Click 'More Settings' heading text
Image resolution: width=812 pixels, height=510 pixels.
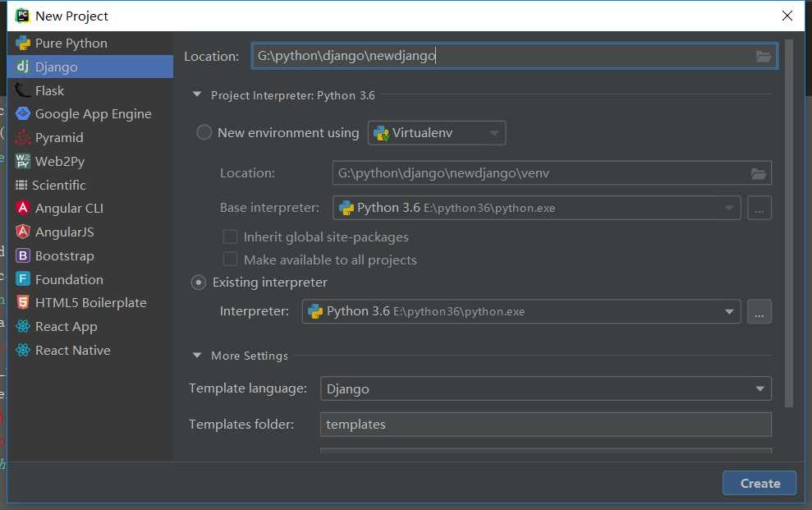(x=249, y=356)
